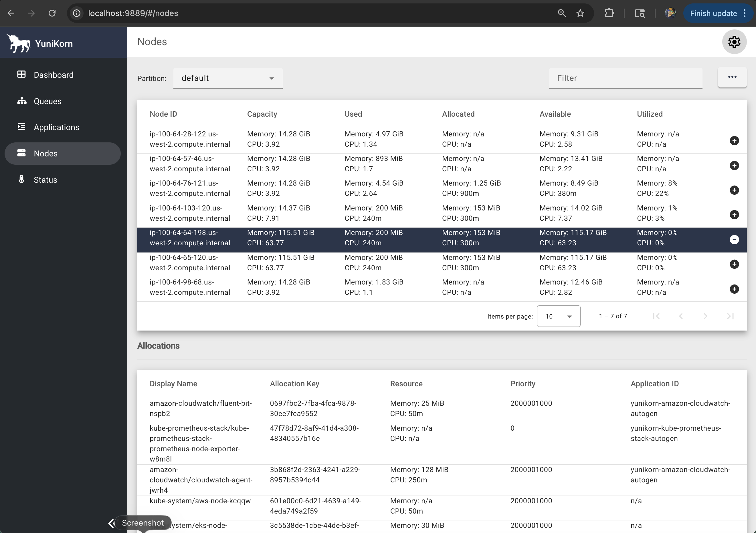Viewport: 756px width, 533px height.
Task: Click the browser reload icon
Action: coord(52,13)
